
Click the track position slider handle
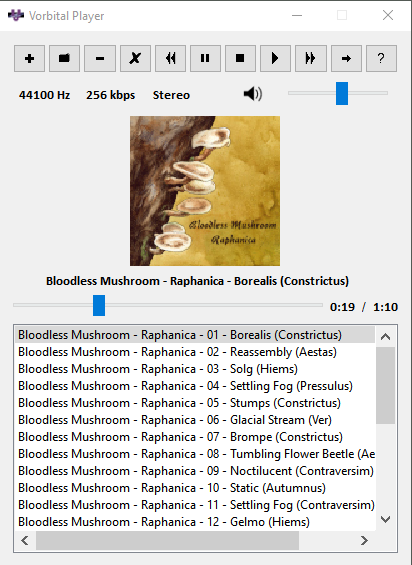coord(99,305)
